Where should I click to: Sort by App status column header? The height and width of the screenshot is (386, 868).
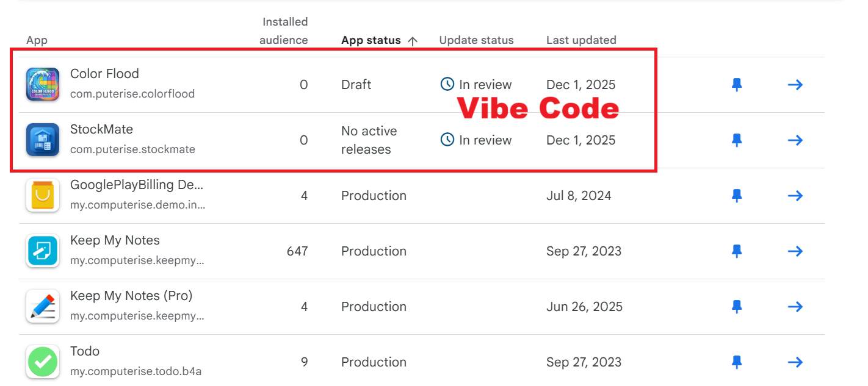(371, 40)
